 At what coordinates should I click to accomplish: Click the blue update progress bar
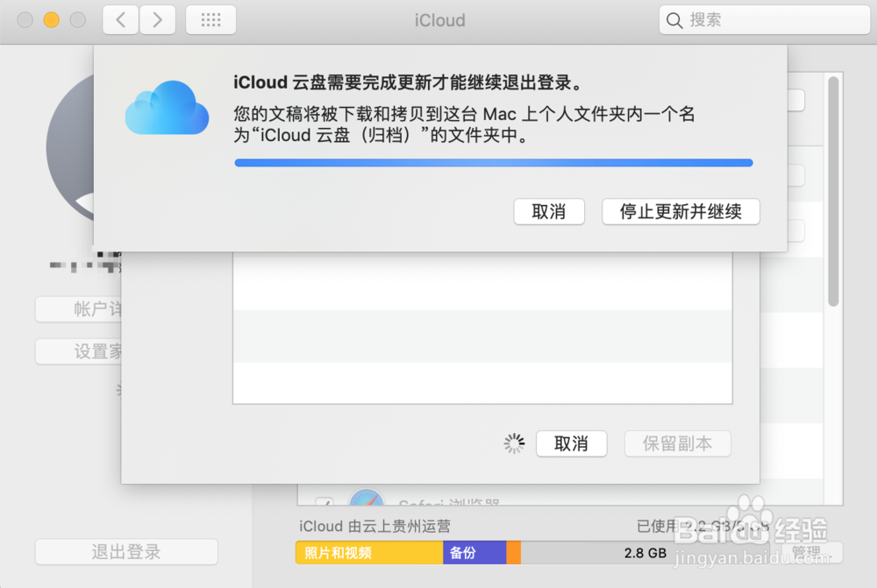(493, 162)
